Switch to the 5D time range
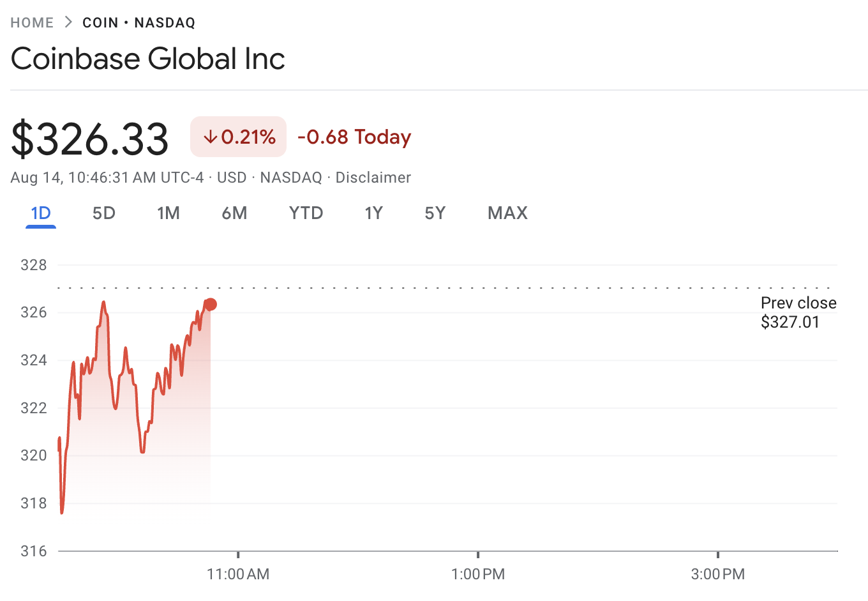Screen dimensions: 868x601 pos(104,213)
